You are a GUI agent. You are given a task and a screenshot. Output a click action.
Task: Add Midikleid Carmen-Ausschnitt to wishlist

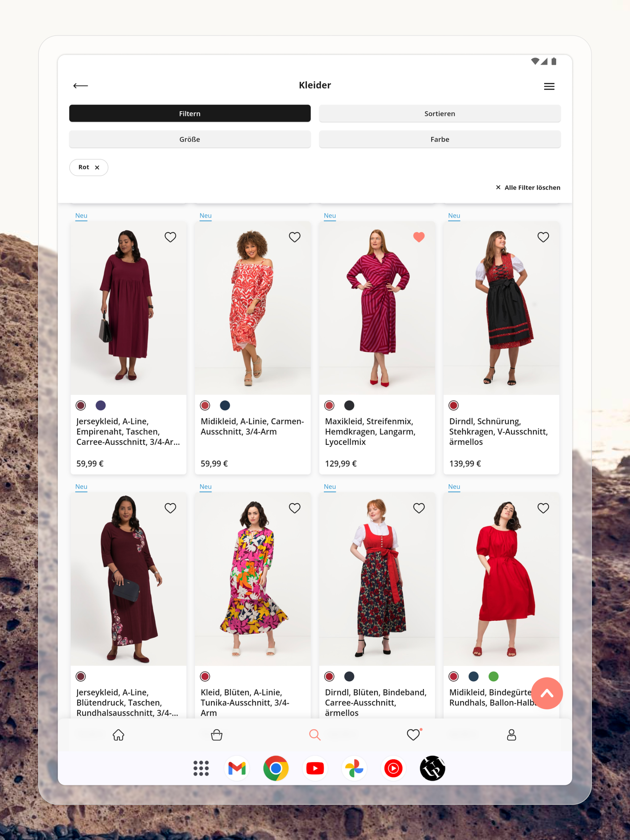click(294, 237)
